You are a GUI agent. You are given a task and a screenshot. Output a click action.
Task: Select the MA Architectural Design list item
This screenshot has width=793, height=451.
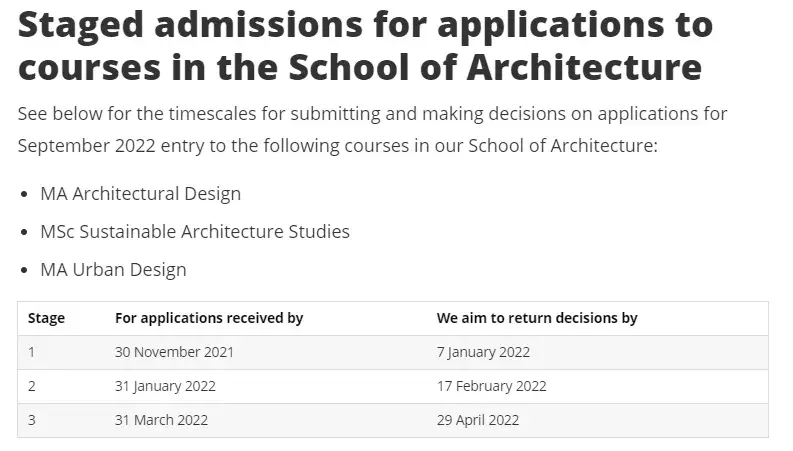point(140,193)
